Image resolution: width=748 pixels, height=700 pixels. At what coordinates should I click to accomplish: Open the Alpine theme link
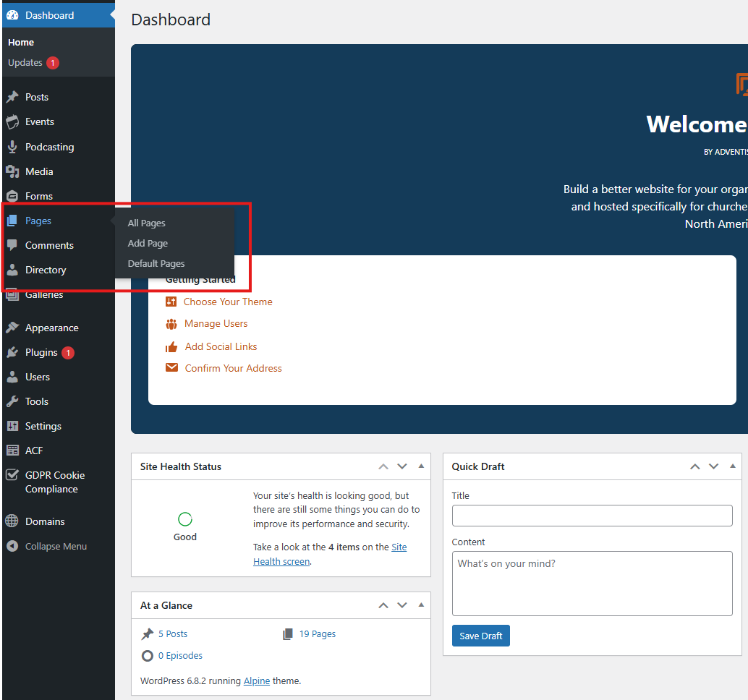click(257, 681)
